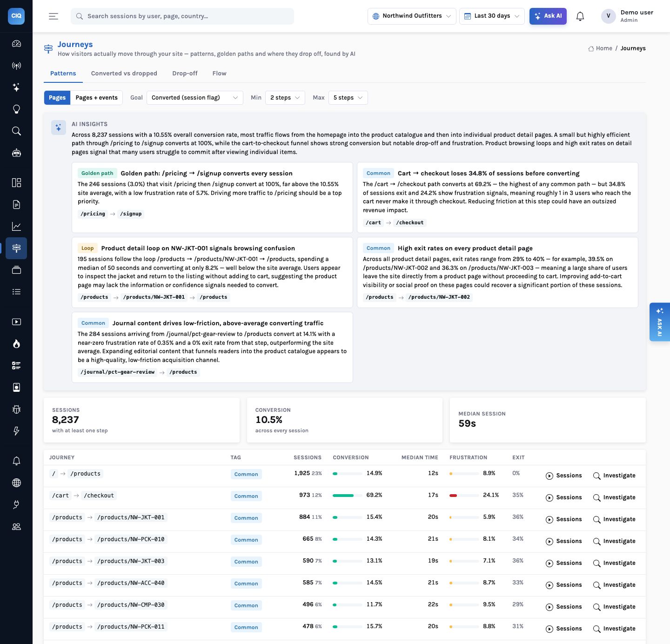Open the Goal Converted (session flag) dropdown
Image resolution: width=670 pixels, height=644 pixels.
[x=195, y=98]
